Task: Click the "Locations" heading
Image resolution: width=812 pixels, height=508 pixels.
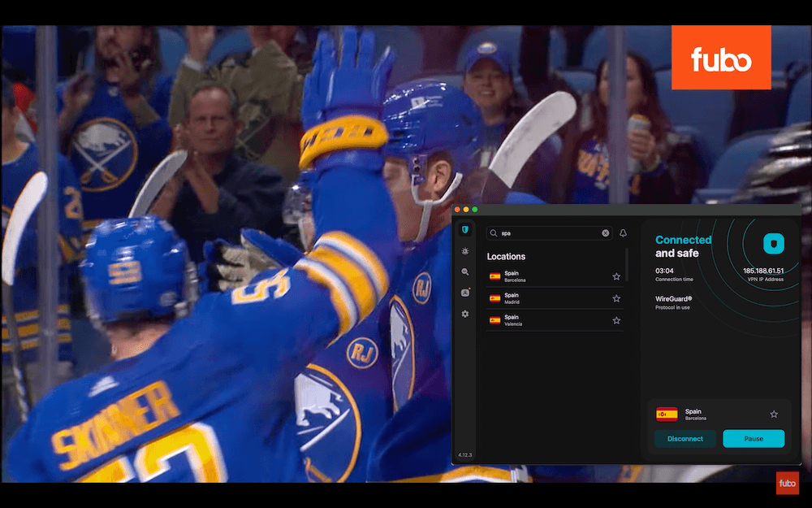Action: pos(506,257)
